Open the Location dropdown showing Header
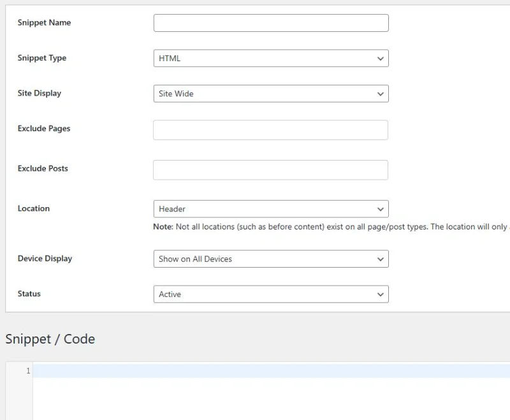Screen dimensions: 510x420 [x=271, y=208]
